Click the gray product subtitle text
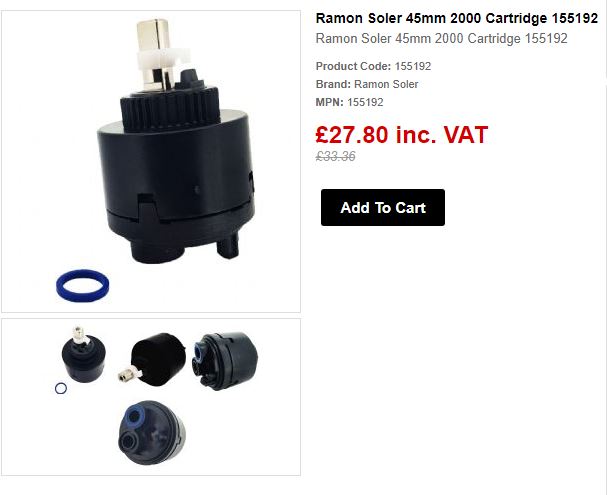 441,38
